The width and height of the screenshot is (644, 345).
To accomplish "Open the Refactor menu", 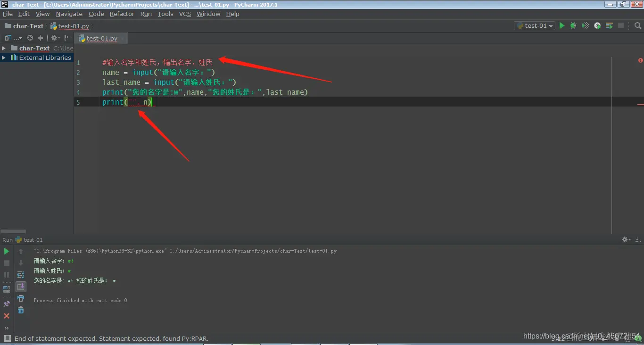I will [x=122, y=14].
